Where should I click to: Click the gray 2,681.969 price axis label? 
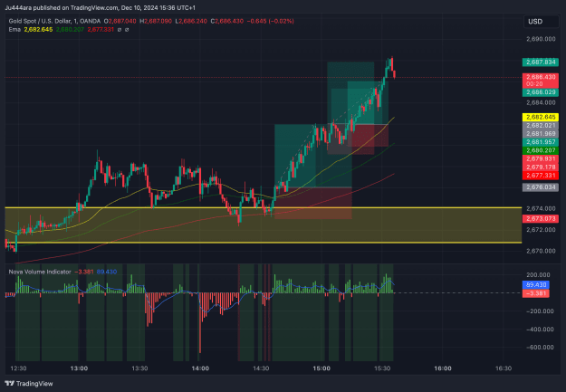[541, 134]
